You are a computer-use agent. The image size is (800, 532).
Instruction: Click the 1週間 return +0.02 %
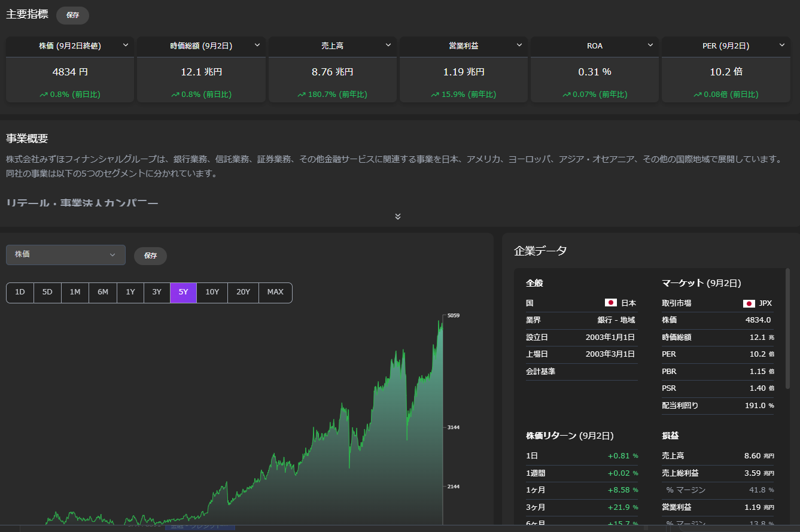[623, 473]
